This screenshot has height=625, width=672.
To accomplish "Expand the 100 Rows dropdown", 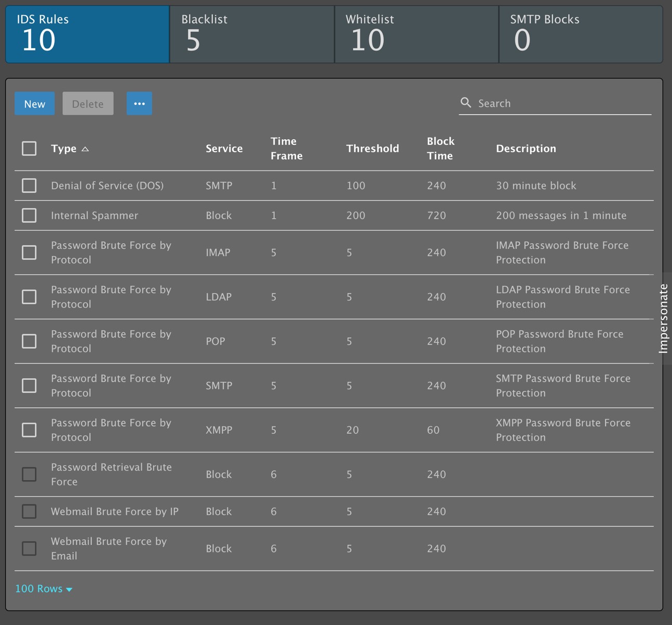I will point(44,589).
